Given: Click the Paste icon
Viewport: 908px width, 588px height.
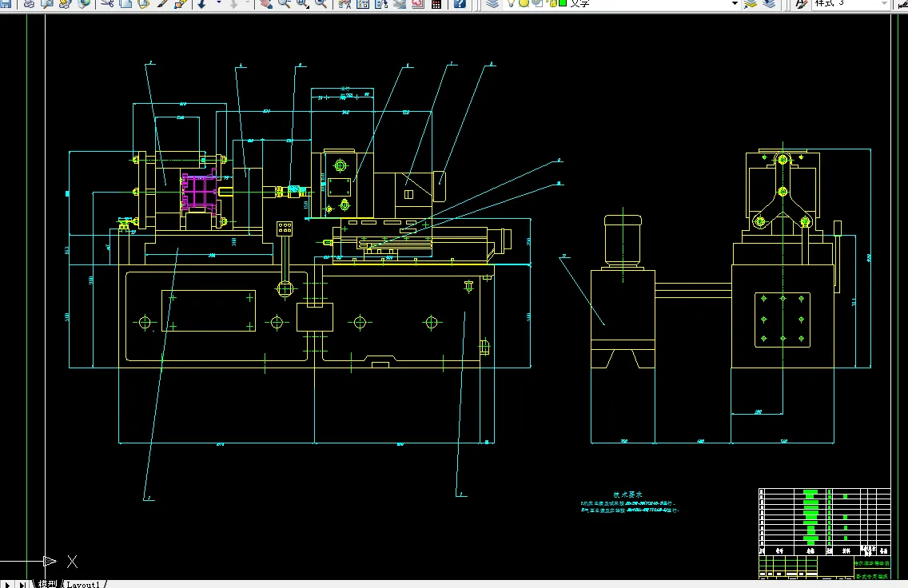Looking at the screenshot, I should (144, 3).
